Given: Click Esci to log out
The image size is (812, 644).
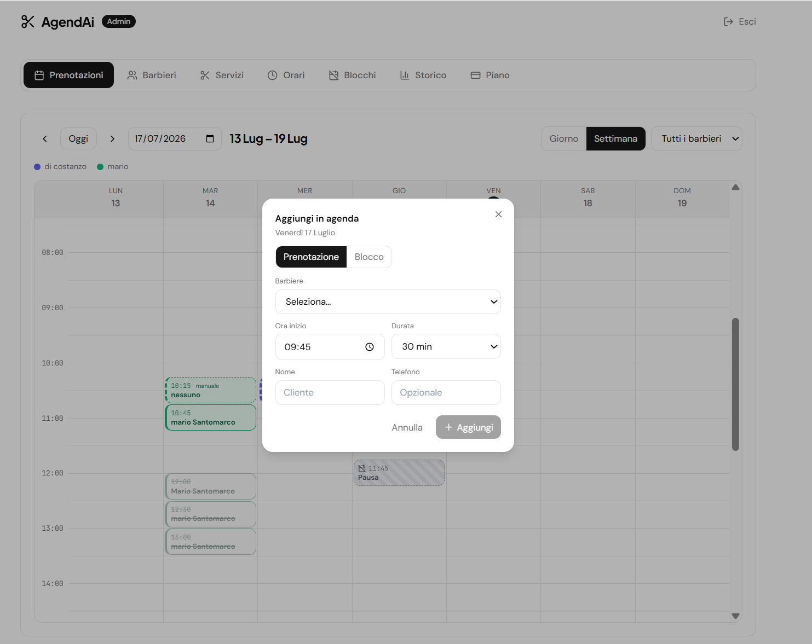Looking at the screenshot, I should pos(740,21).
